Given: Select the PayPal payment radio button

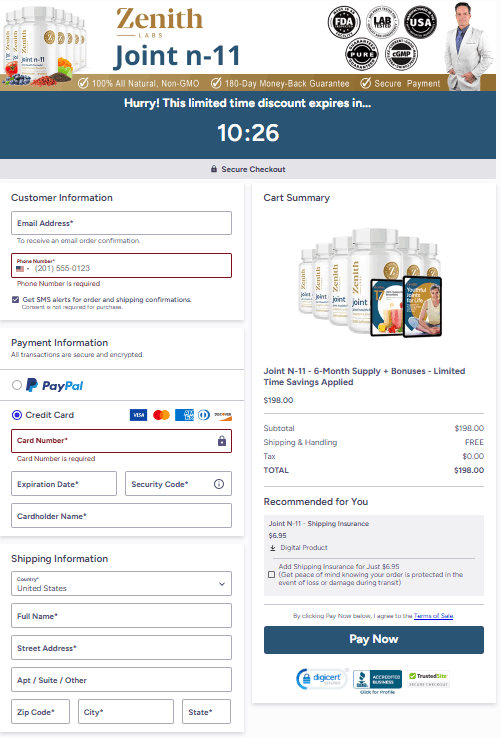Looking at the screenshot, I should (x=17, y=385).
